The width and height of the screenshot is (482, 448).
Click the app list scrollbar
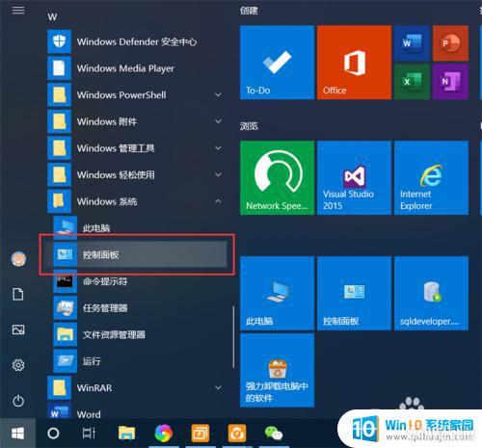(x=233, y=337)
